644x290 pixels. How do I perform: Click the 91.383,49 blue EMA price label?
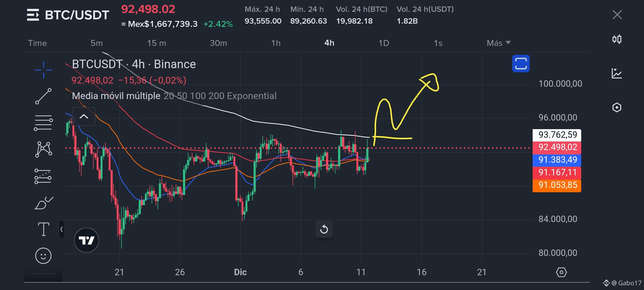point(557,160)
